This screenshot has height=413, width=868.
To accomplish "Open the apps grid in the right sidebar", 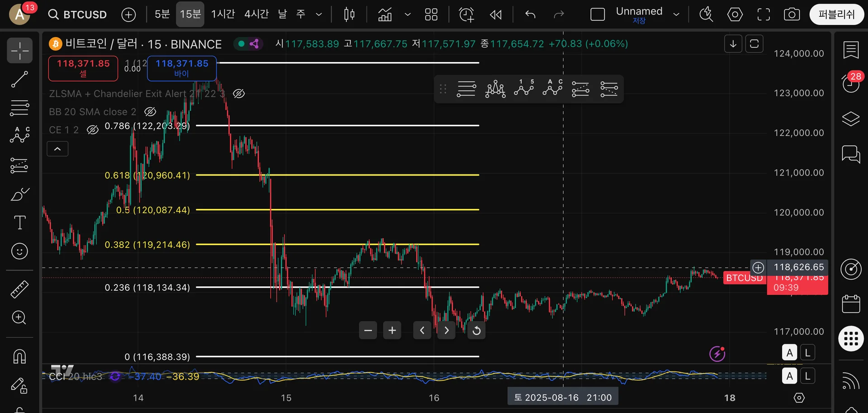I will [851, 338].
